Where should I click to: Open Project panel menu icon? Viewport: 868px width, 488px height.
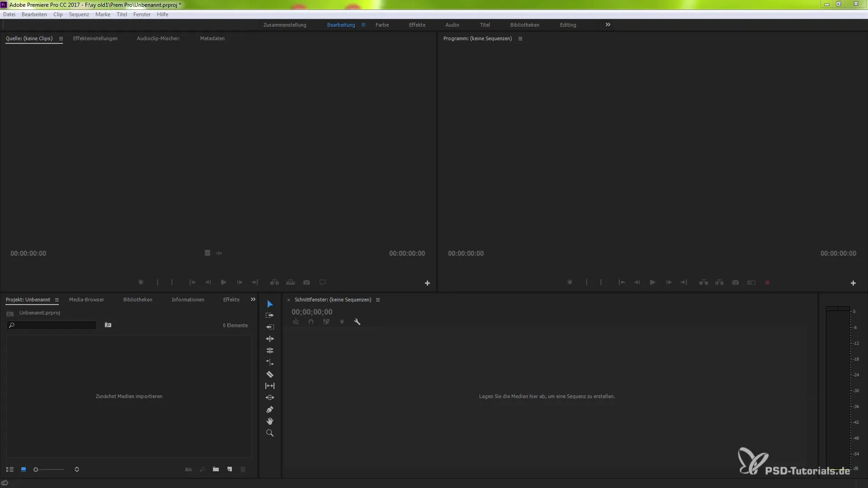coord(57,300)
